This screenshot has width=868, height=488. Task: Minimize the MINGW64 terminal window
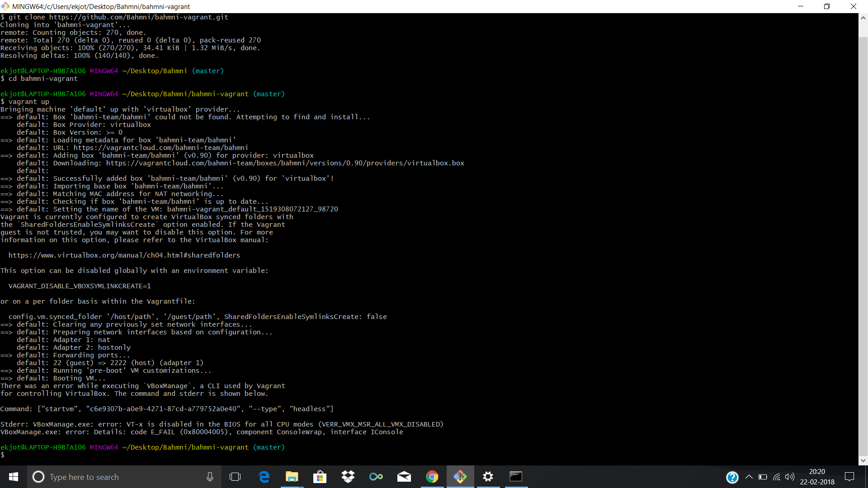pos(801,6)
